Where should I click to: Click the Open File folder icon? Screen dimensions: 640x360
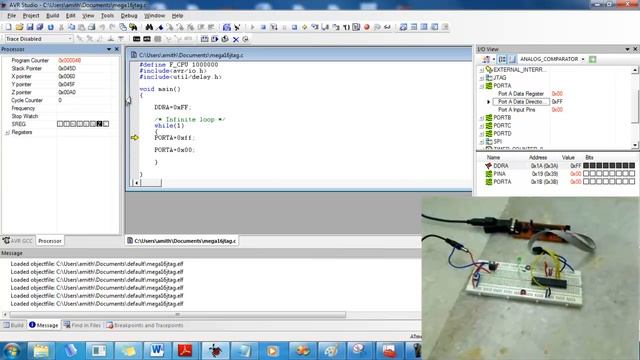coord(19,27)
